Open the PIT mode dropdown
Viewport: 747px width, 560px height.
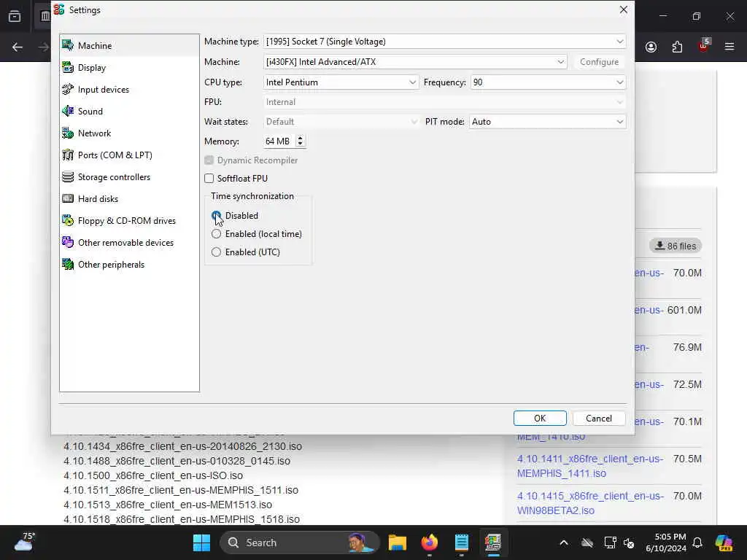click(547, 122)
